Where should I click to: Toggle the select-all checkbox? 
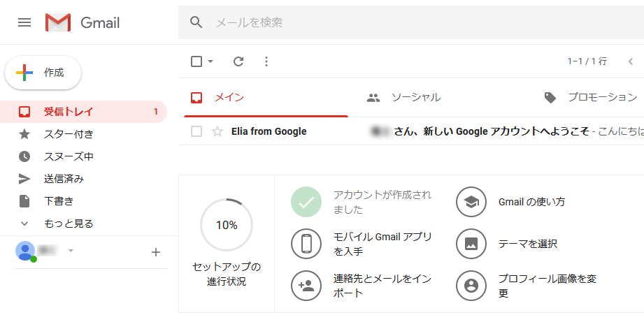coord(196,61)
